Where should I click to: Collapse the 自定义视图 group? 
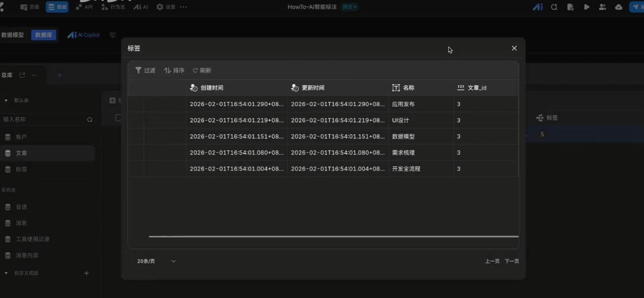(6, 273)
